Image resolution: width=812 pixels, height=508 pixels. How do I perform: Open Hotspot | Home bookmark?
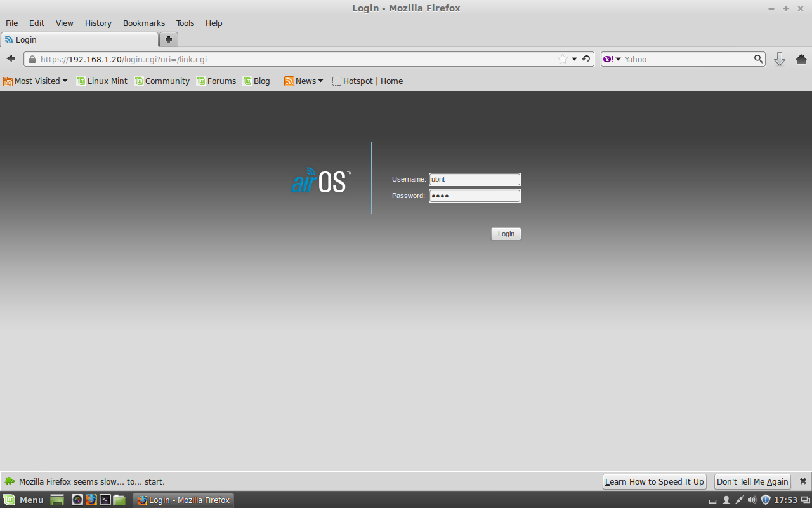click(x=367, y=81)
